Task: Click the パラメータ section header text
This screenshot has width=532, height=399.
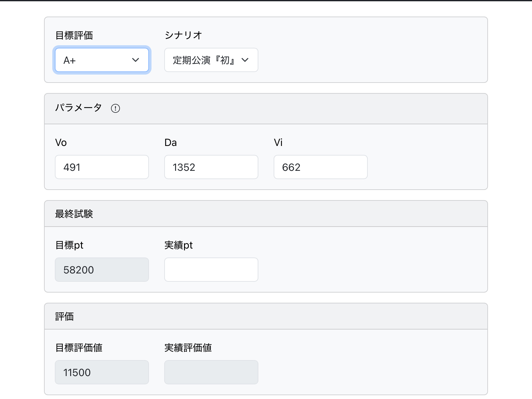Action: (78, 108)
